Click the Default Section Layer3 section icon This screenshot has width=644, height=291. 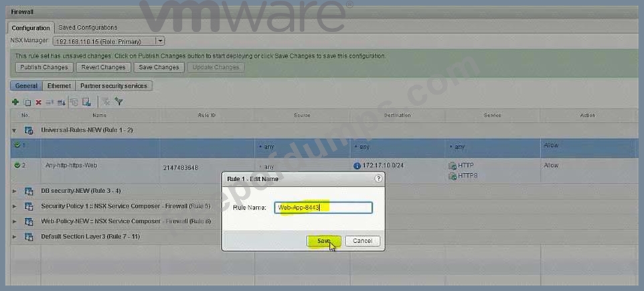tap(29, 237)
